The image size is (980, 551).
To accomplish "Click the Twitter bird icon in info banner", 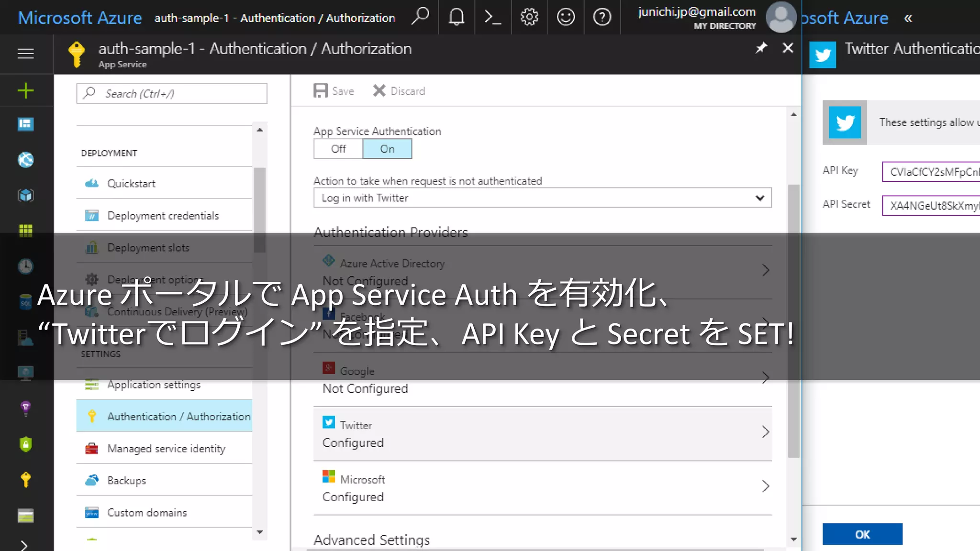I will pyautogui.click(x=845, y=122).
